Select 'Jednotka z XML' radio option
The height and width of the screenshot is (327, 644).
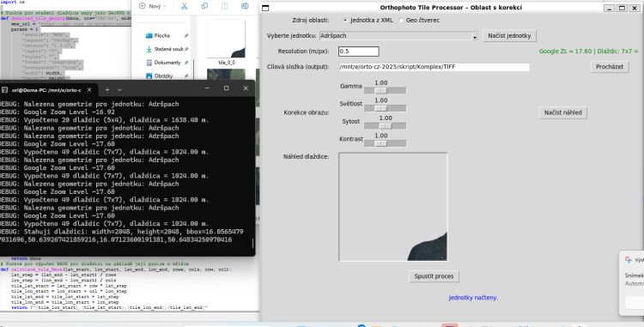[x=368, y=20]
